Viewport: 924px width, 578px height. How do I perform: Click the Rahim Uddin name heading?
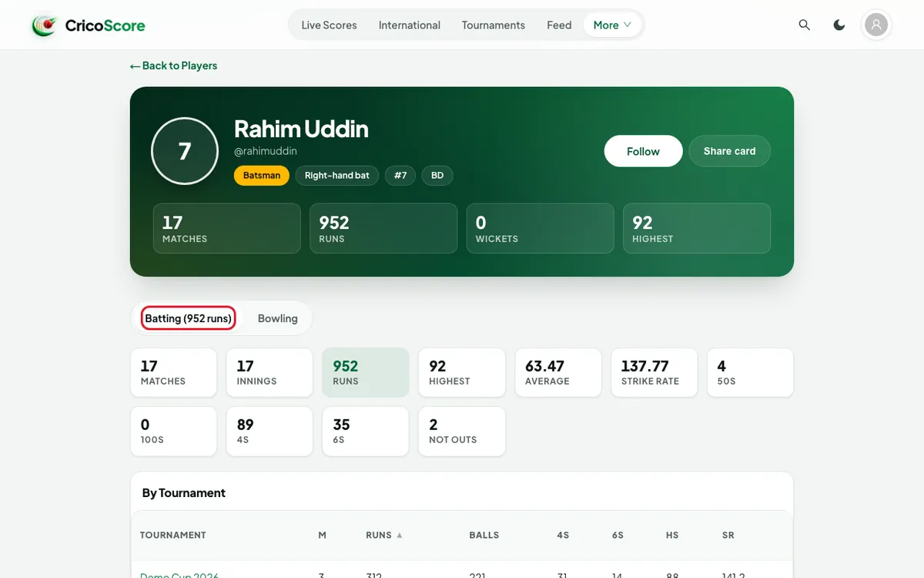[301, 129]
